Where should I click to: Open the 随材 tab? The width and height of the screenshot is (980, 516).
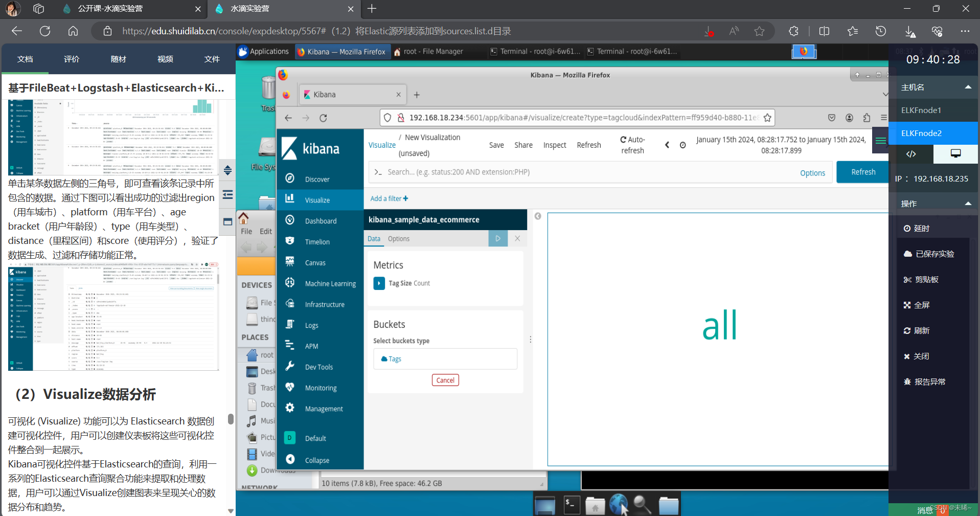pos(119,59)
